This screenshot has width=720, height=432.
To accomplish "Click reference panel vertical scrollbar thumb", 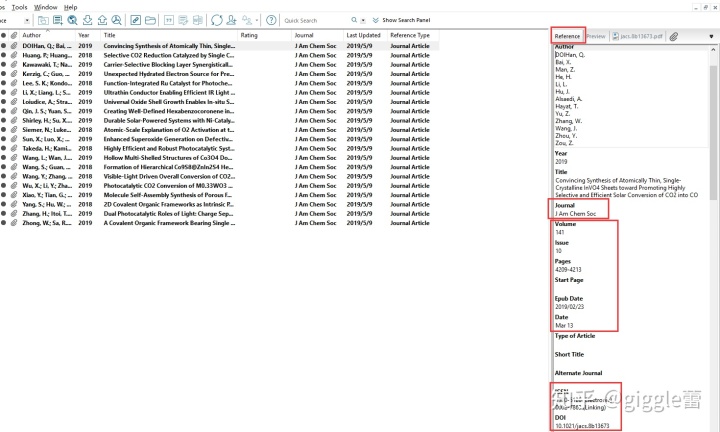I will [x=713, y=132].
